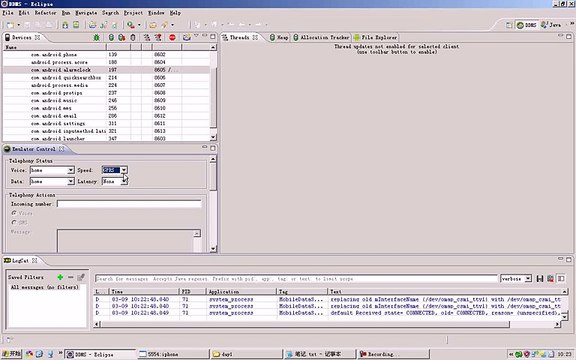Edit the selected LogCat filter icon
Viewport: 576px width, 360px height.
click(81, 277)
